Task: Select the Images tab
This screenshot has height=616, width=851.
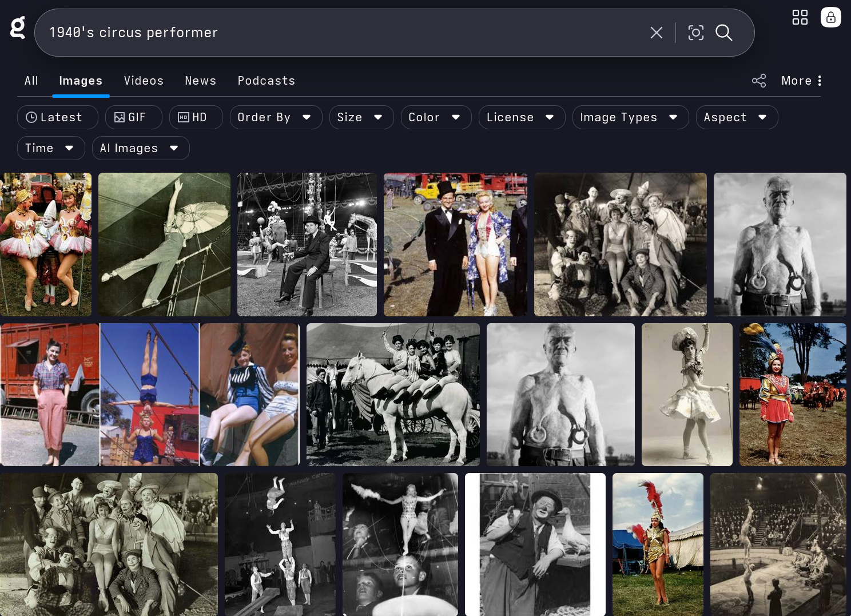Action: tap(81, 81)
